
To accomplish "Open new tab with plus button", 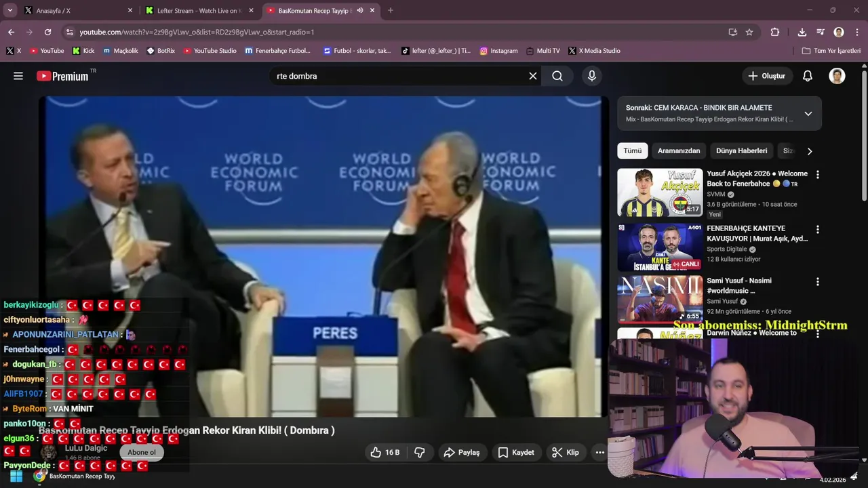I will pyautogui.click(x=390, y=10).
